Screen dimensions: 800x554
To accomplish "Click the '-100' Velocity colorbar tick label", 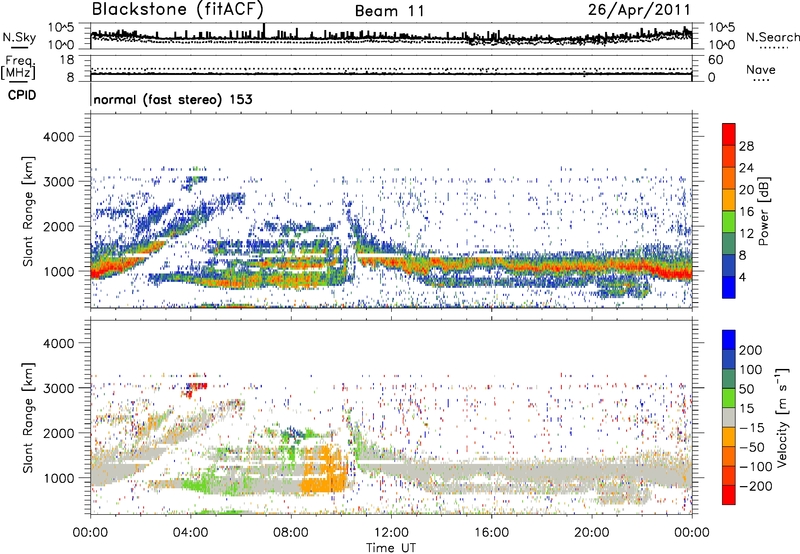I will point(756,467).
